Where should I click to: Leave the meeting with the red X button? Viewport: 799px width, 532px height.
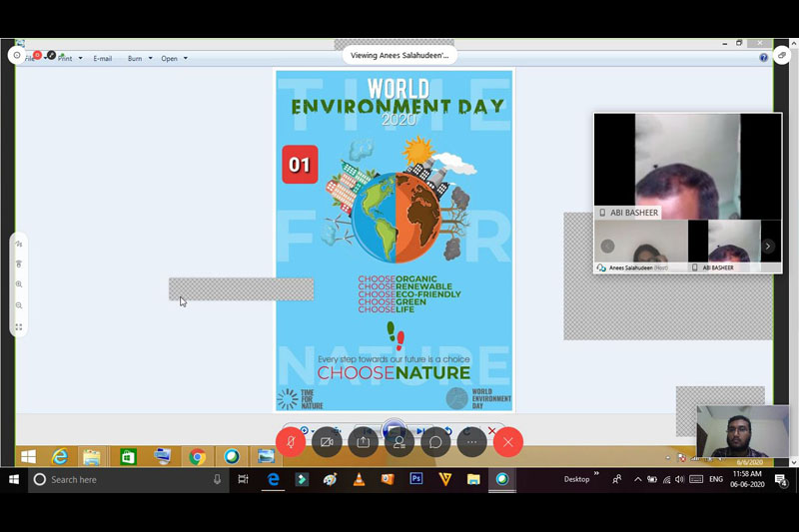tap(507, 442)
